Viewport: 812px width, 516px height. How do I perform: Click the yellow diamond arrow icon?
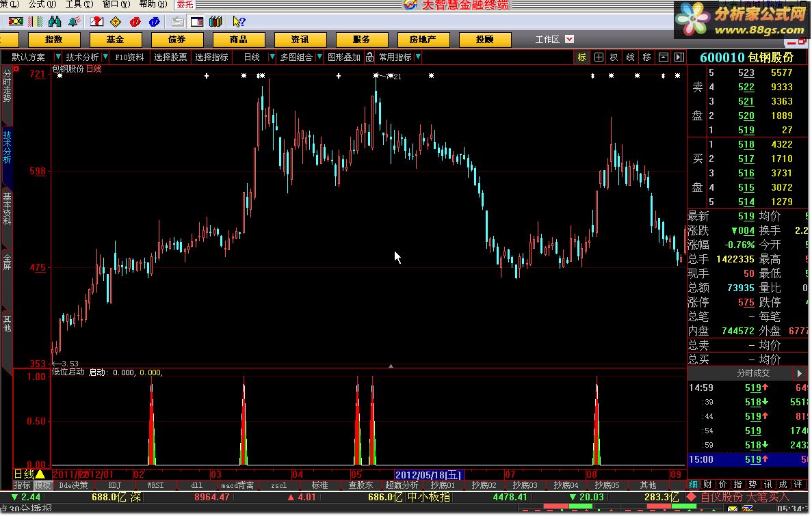pyautogui.click(x=116, y=22)
